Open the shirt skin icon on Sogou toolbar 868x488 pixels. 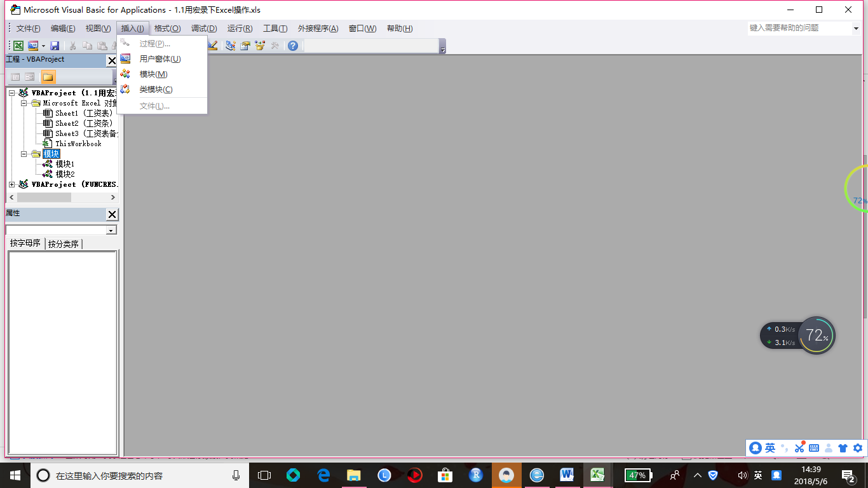tap(843, 448)
